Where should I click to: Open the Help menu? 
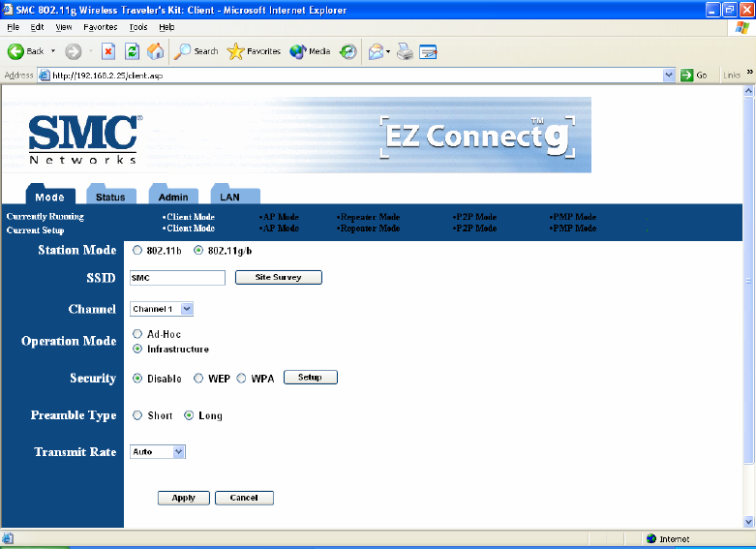[166, 27]
